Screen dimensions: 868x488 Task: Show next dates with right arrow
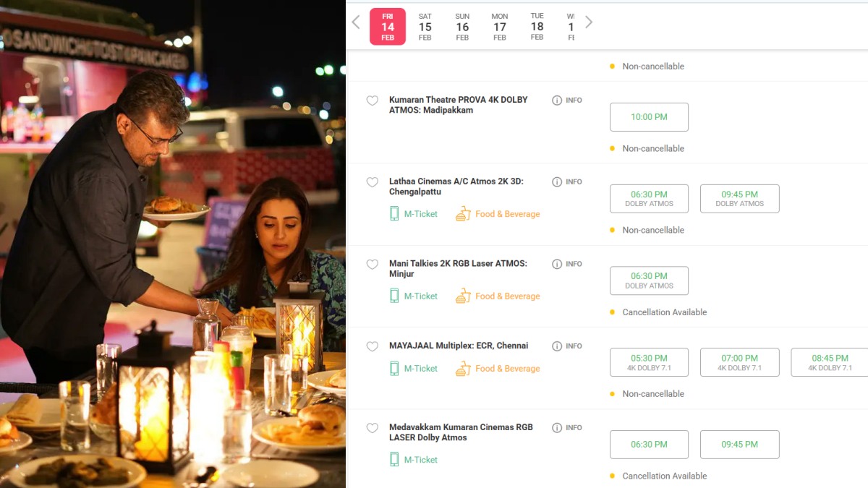(x=589, y=22)
